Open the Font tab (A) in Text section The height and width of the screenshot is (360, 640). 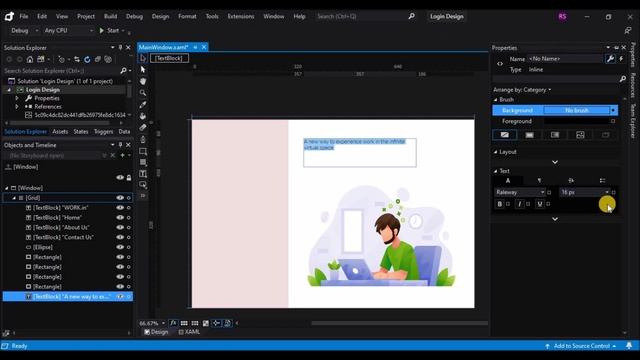click(x=508, y=180)
